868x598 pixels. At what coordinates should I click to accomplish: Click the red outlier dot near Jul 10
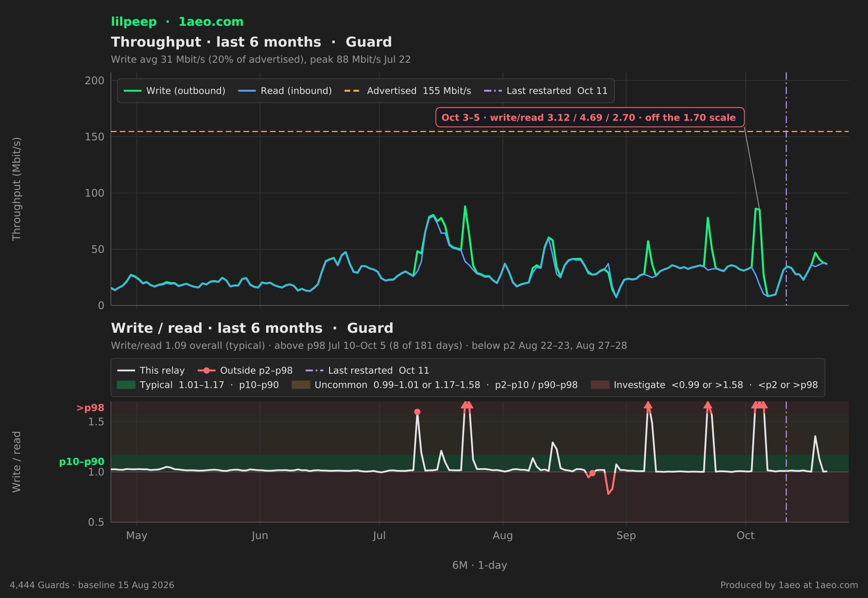coord(417,412)
